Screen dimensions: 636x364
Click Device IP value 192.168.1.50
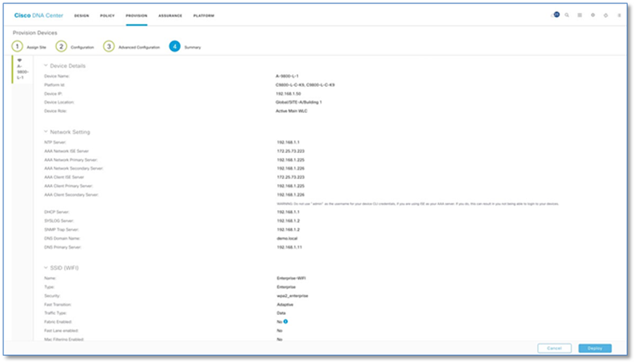pyautogui.click(x=289, y=94)
